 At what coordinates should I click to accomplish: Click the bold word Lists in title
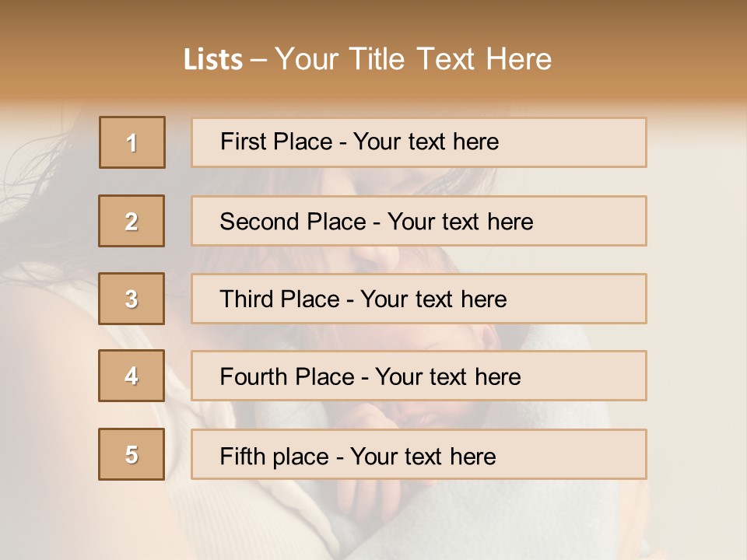[x=213, y=60]
